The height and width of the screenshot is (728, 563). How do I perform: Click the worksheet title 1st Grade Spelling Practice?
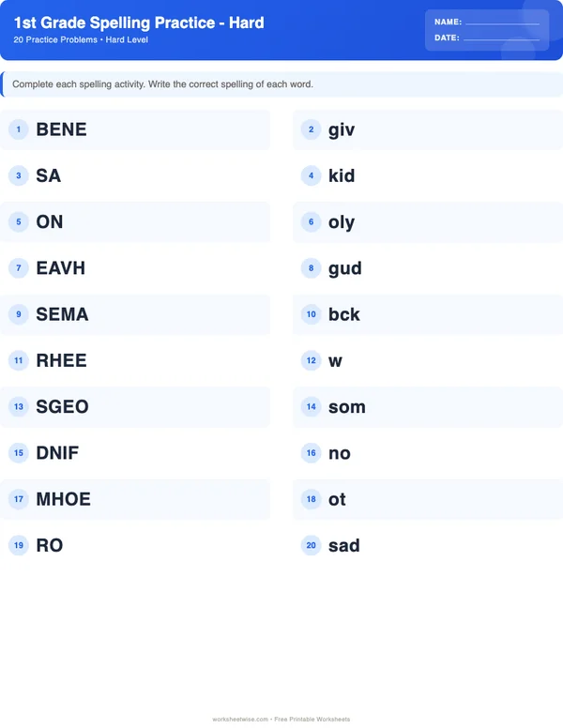click(139, 23)
